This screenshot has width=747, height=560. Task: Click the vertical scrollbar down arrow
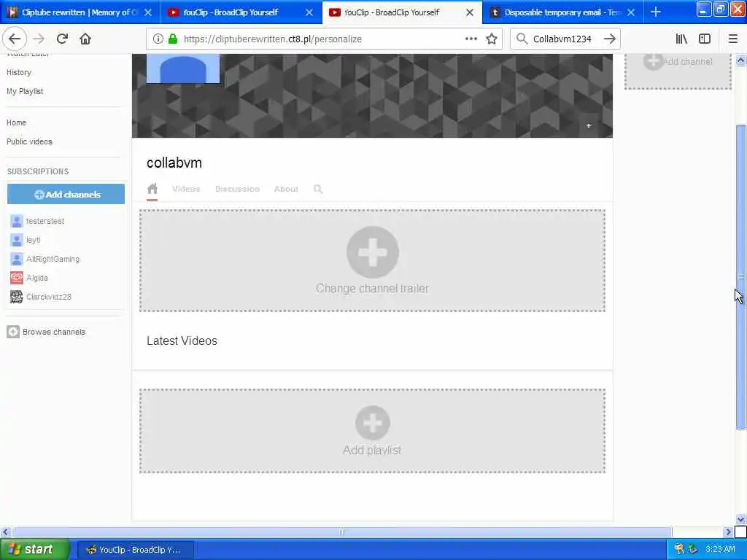point(740,519)
